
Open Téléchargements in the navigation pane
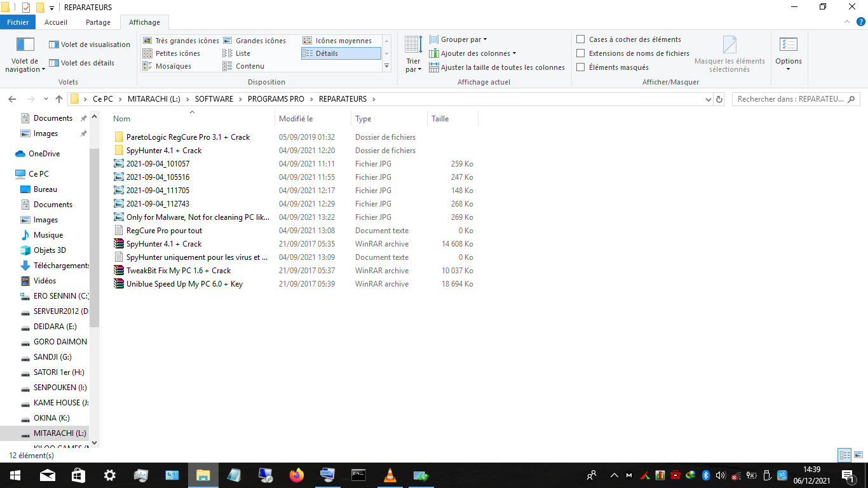[x=61, y=266]
